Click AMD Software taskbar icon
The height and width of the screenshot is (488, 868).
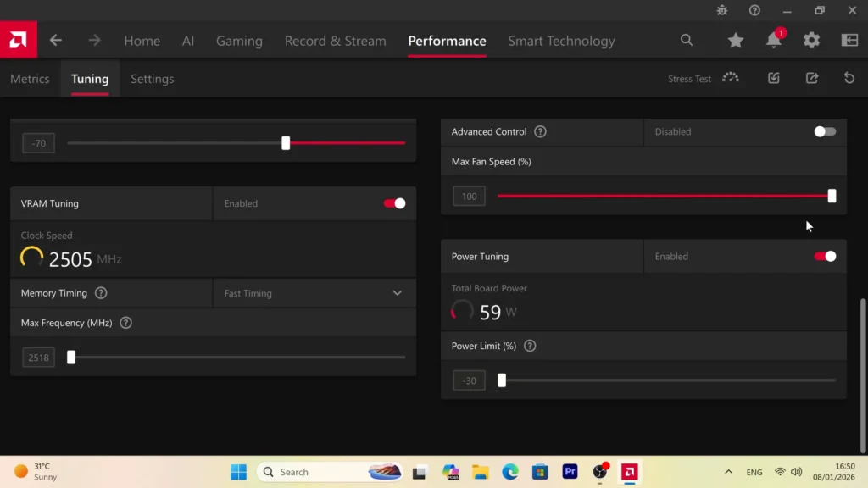click(630, 472)
